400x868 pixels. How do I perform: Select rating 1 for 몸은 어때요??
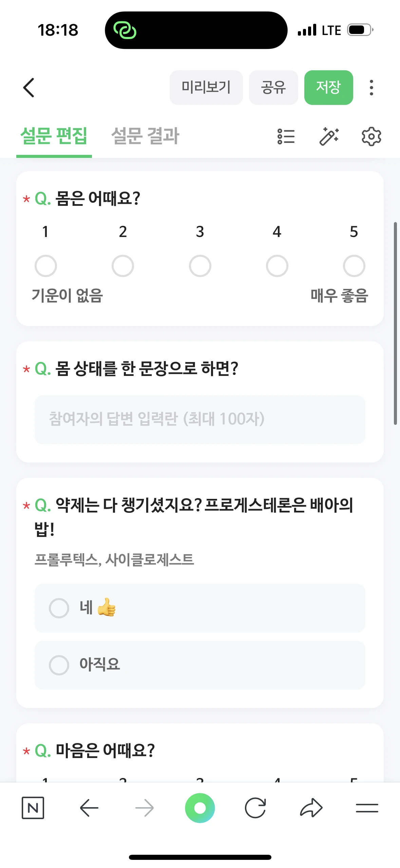pos(46,266)
